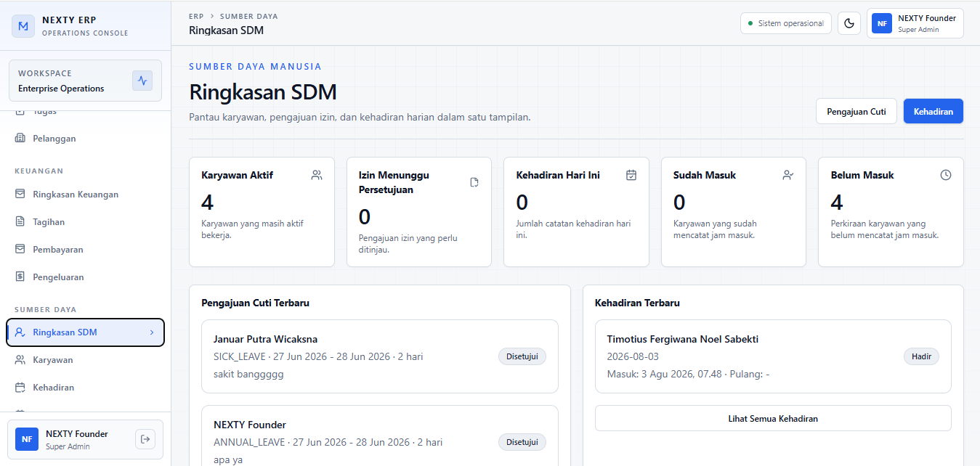
Task: Click the user-check icon on Sudah Masuk card
Action: click(x=788, y=175)
